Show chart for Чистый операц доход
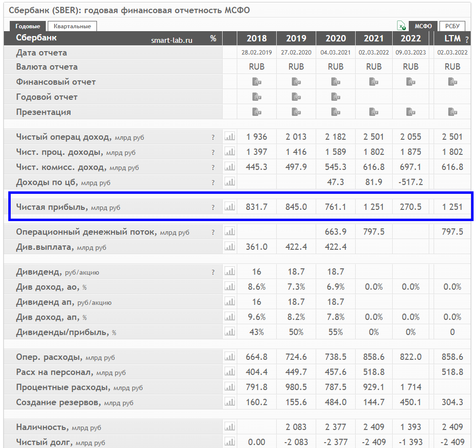The width and height of the screenshot is (476, 448). (x=230, y=136)
